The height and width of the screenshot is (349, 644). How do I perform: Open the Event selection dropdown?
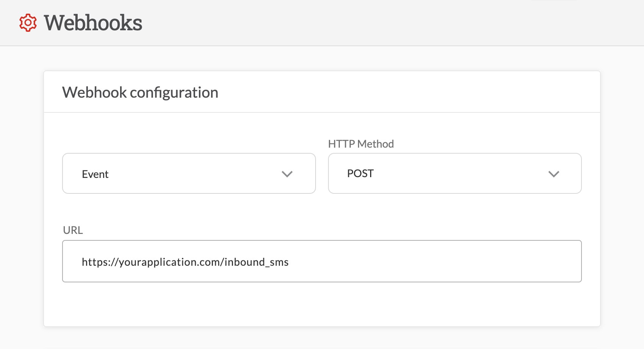(189, 173)
